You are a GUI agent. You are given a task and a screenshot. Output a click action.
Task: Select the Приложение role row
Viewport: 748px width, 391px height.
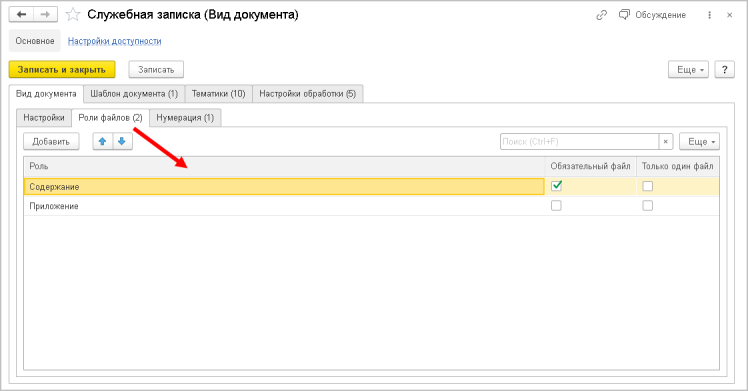coord(284,206)
